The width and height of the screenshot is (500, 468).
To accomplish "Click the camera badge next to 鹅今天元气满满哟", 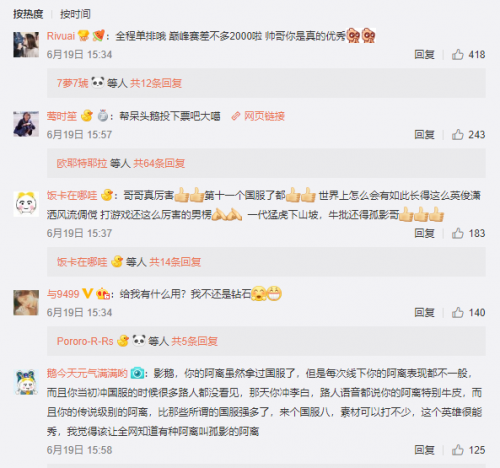I will tap(137, 373).
